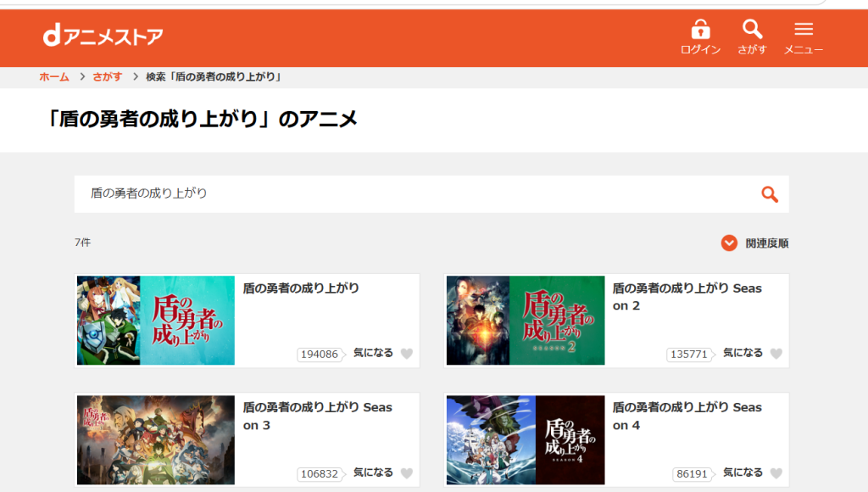Viewport: 868px width, 492px height.
Task: Open title 盾の勇者の成り上がり Season 4
Action: coord(687,417)
